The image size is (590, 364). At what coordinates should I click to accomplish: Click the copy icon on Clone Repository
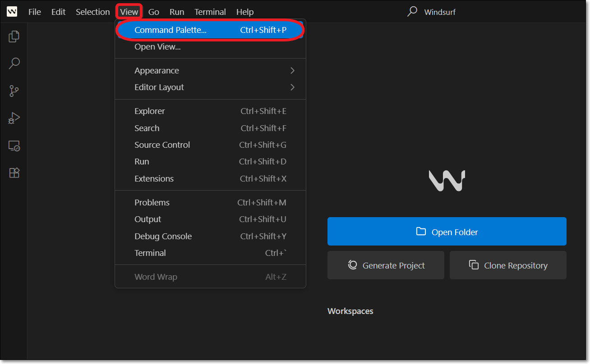point(474,265)
